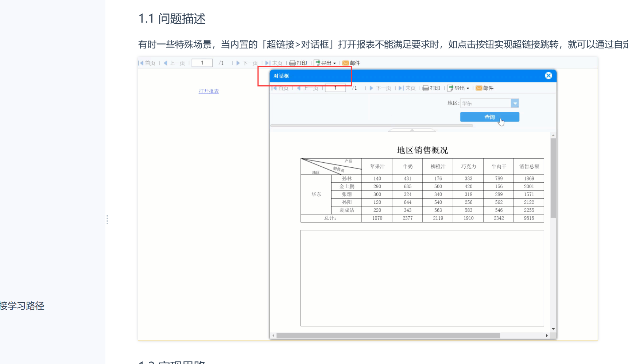Click the cell with value 2001
The width and height of the screenshot is (628, 364).
click(529, 186)
